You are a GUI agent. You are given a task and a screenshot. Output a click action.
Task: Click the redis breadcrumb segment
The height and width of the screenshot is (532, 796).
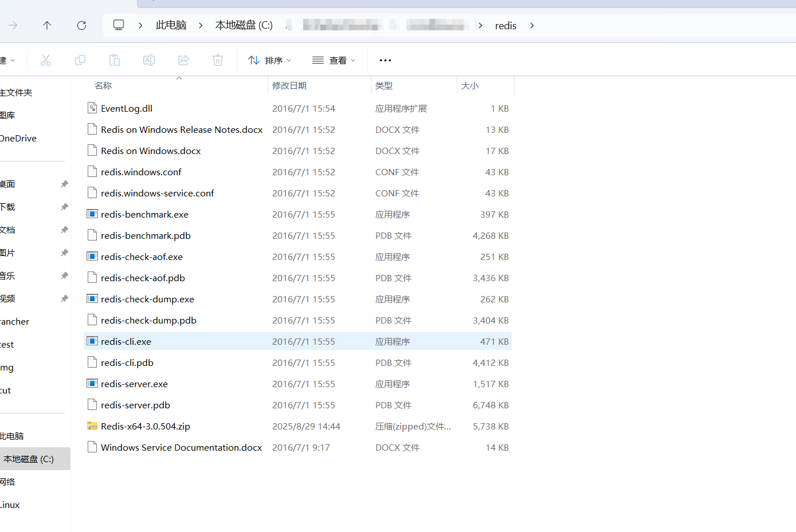(505, 26)
